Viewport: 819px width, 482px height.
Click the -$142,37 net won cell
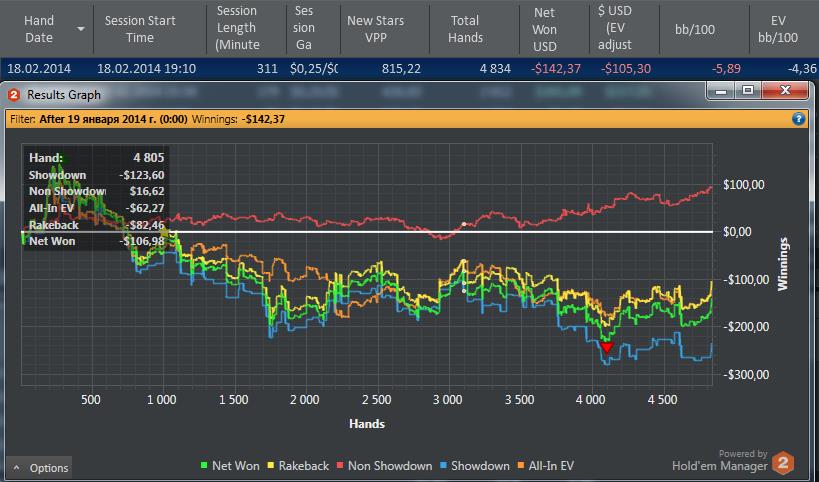[556, 69]
